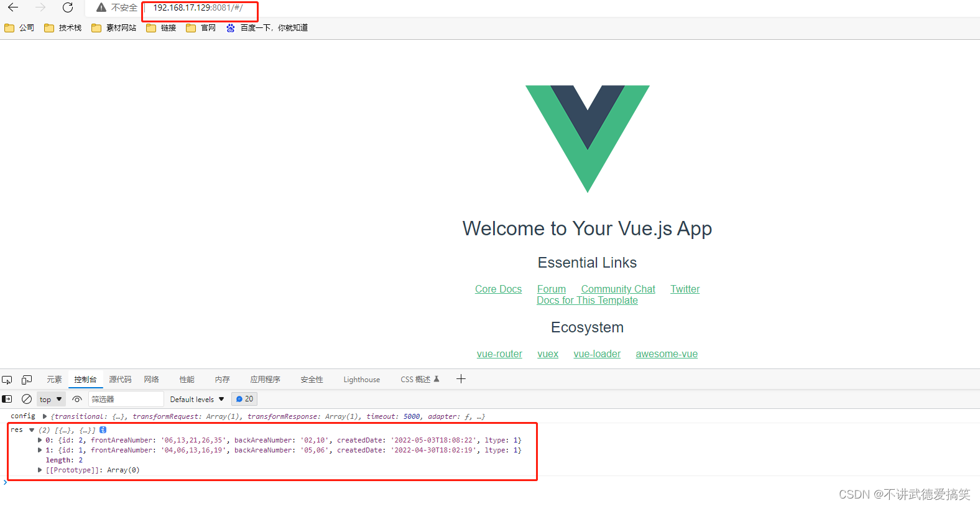Open the 官网 bookmark folder
980x506 pixels.
pos(201,27)
